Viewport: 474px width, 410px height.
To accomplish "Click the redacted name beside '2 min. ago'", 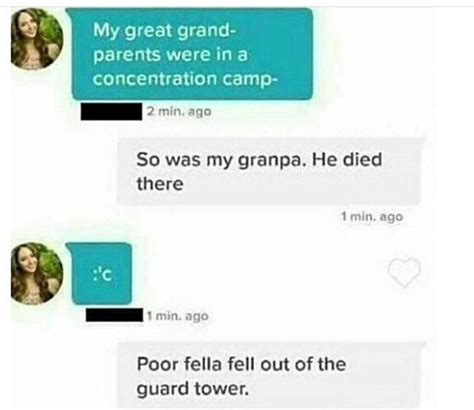I will [111, 112].
